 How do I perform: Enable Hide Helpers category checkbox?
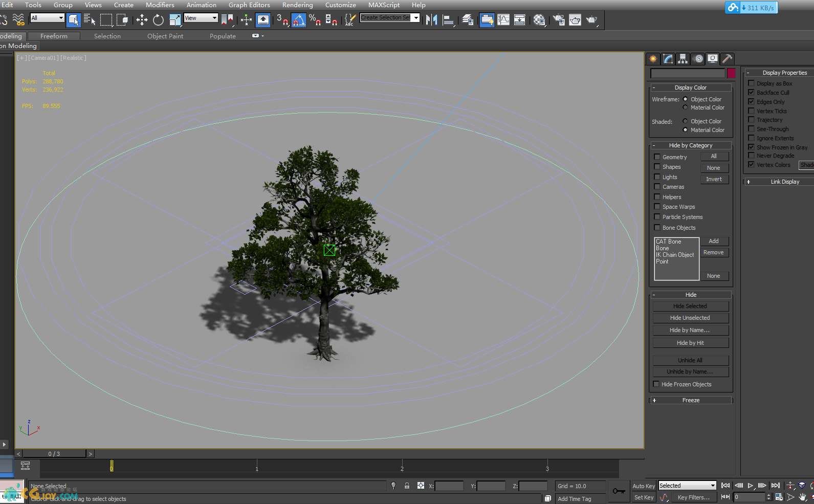[657, 196]
